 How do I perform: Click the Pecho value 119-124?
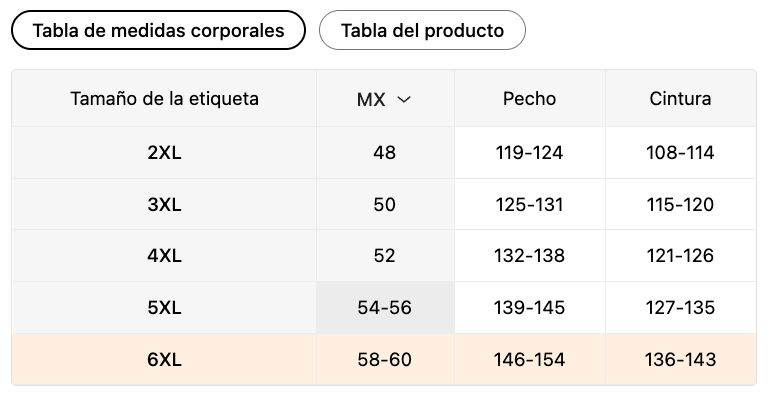coord(529,153)
